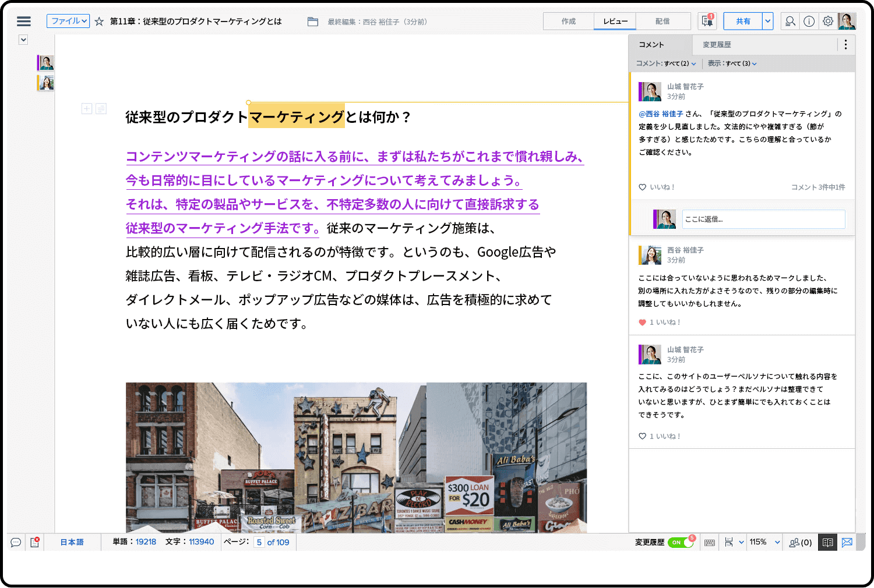874x588 pixels.
Task: Click the 共有 share button
Action: (x=743, y=21)
